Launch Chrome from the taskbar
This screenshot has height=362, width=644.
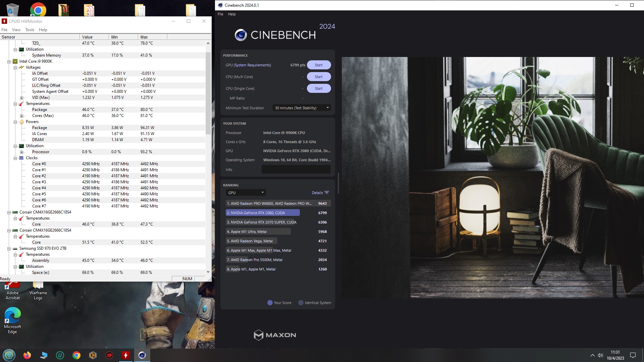click(x=76, y=355)
